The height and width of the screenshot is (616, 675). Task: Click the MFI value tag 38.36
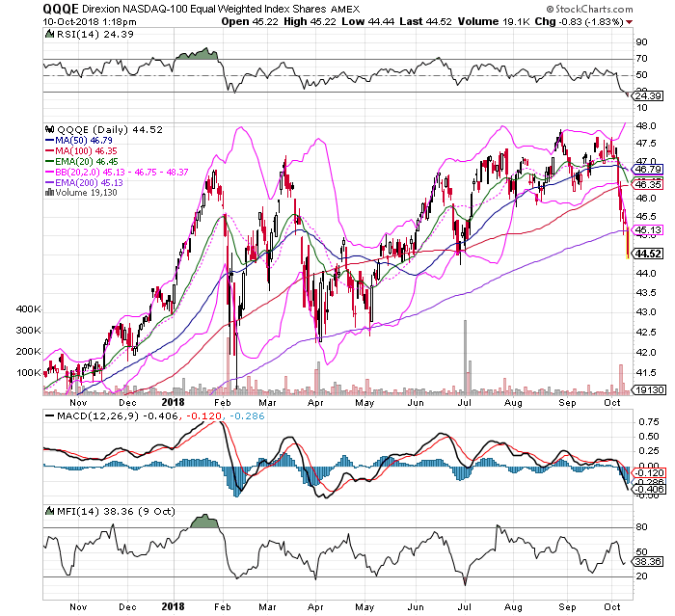tap(648, 561)
